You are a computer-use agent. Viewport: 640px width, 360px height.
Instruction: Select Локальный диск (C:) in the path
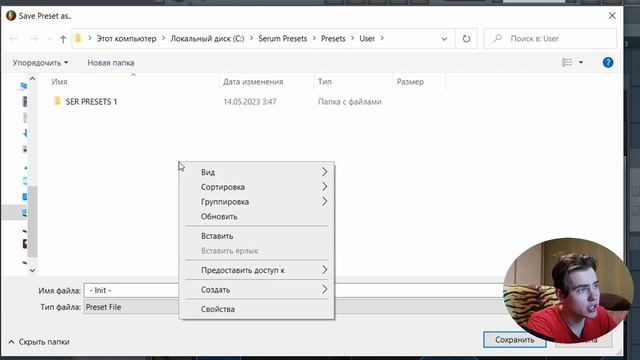click(x=207, y=39)
